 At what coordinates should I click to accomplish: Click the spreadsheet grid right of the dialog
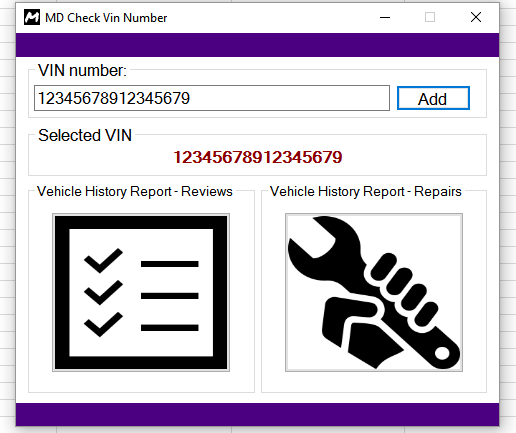(508, 217)
